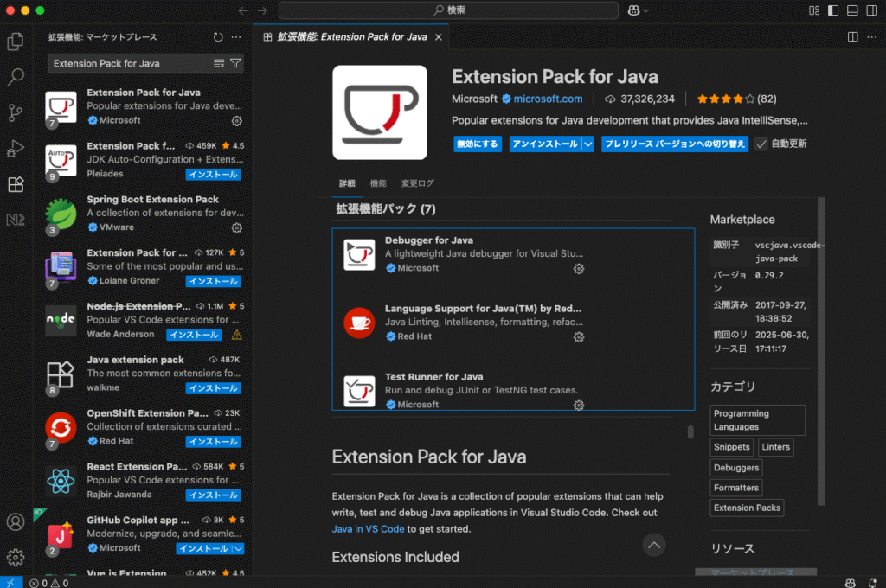The height and width of the screenshot is (588, 886).
Task: Open the Linters category tag
Action: (776, 447)
